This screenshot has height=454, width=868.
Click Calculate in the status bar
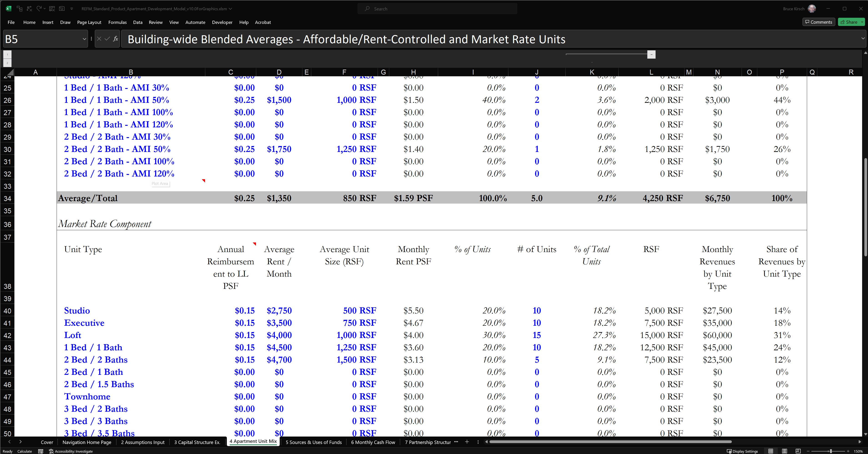click(25, 451)
